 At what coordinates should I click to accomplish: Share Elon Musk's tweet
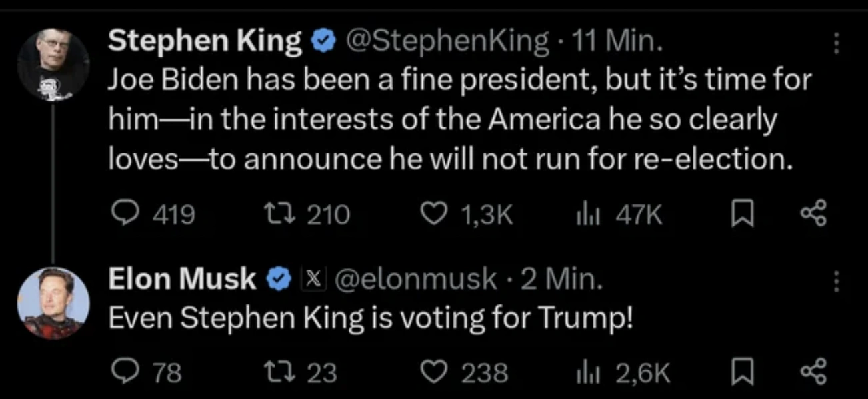point(813,372)
